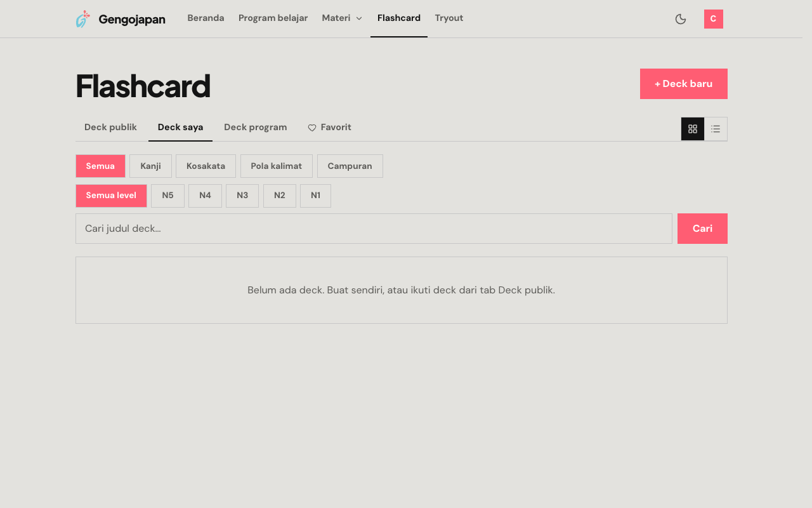Filter decks by Kosakata
The image size is (812, 508).
click(x=206, y=166)
